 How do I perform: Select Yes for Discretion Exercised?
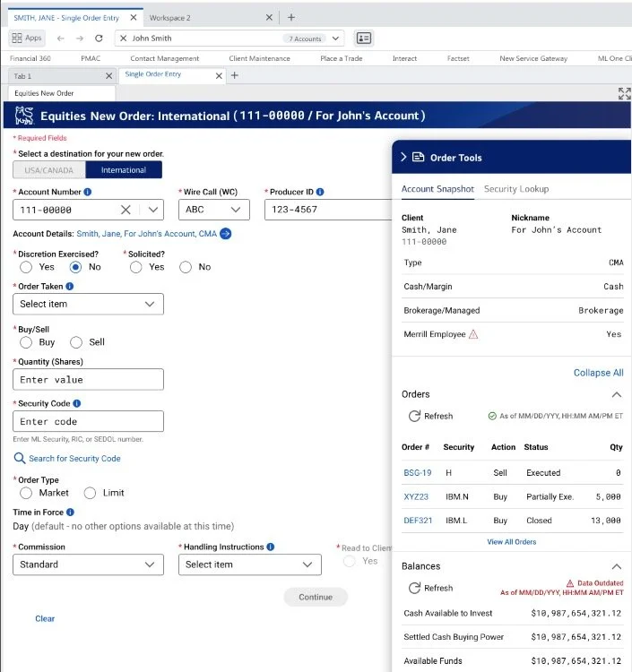[26, 267]
